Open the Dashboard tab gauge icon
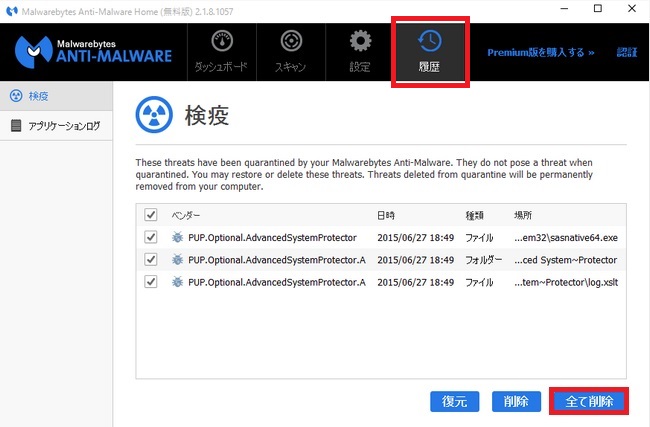 coord(222,41)
